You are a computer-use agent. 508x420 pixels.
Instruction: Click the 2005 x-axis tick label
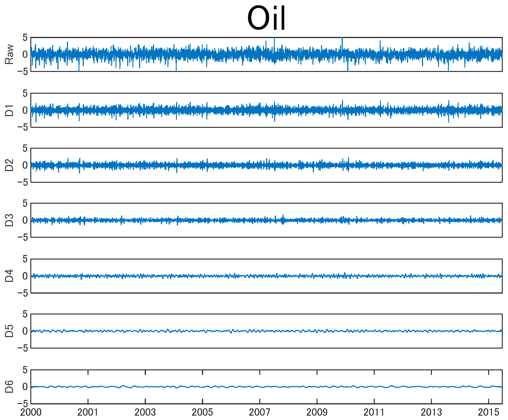coord(202,413)
